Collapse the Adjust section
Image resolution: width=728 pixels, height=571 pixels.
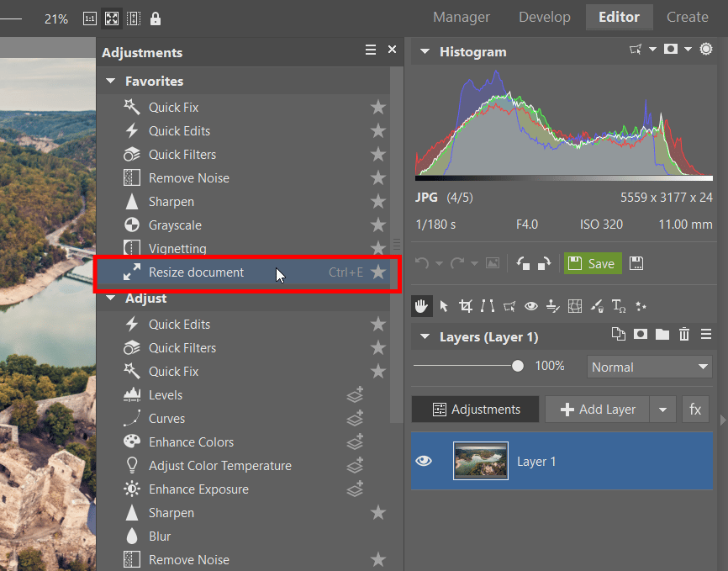(110, 299)
